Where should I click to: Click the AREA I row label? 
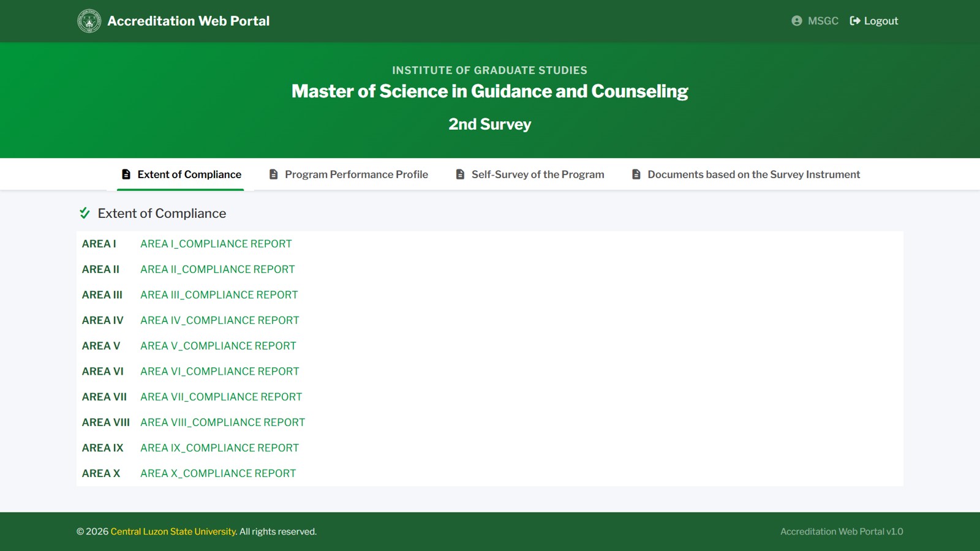tap(99, 244)
